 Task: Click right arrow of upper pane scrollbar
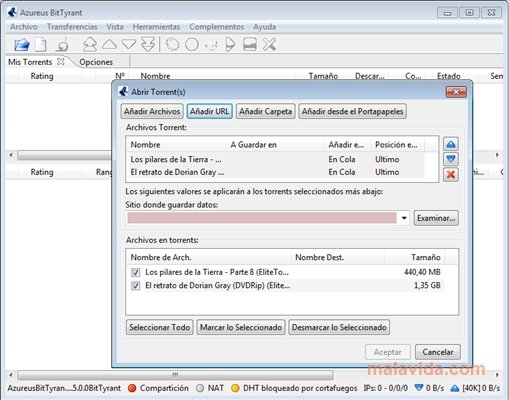tap(497, 155)
